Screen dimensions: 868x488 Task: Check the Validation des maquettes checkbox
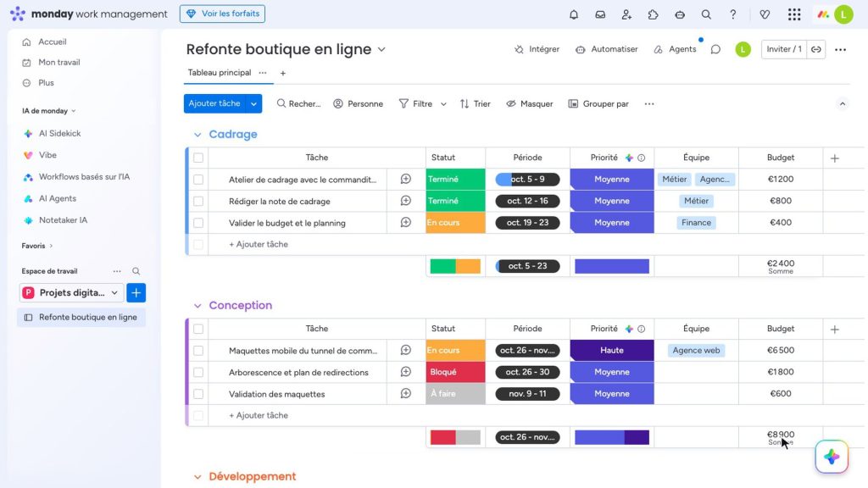(x=198, y=394)
